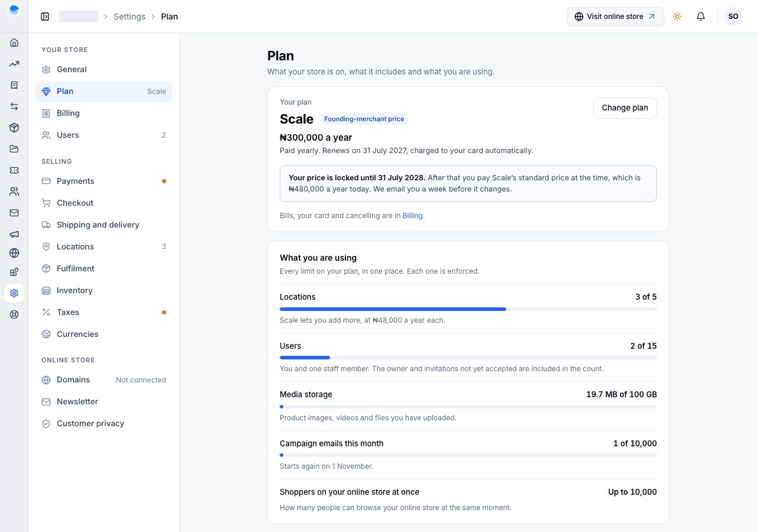Open Taxes settings
The image size is (757, 532).
103,313
